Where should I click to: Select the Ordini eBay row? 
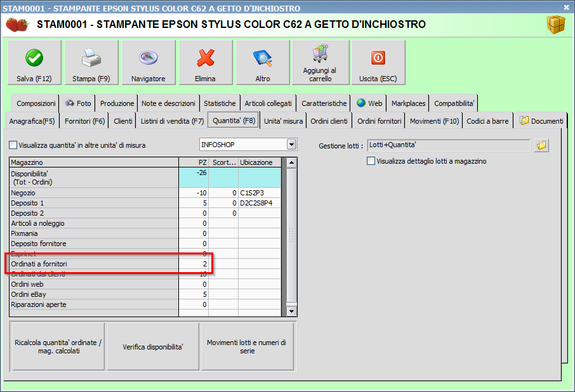pyautogui.click(x=145, y=294)
